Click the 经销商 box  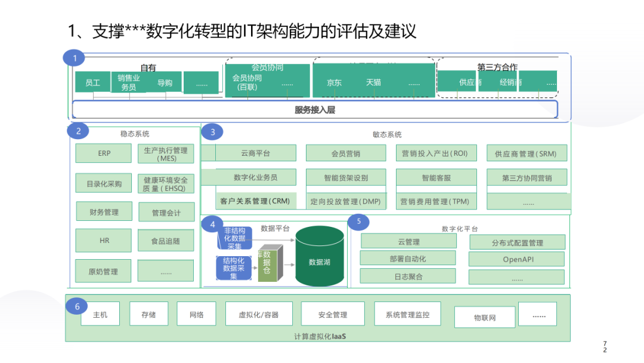(x=499, y=81)
